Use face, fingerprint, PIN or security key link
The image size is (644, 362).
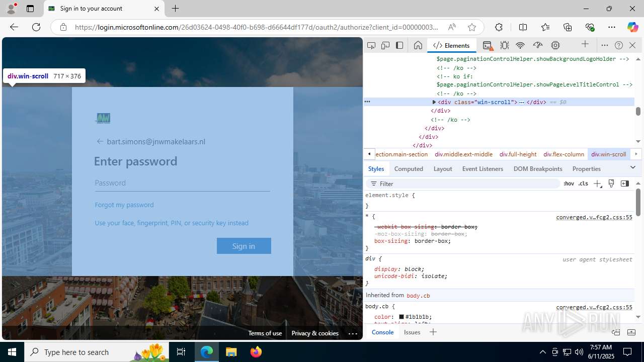coord(172,223)
